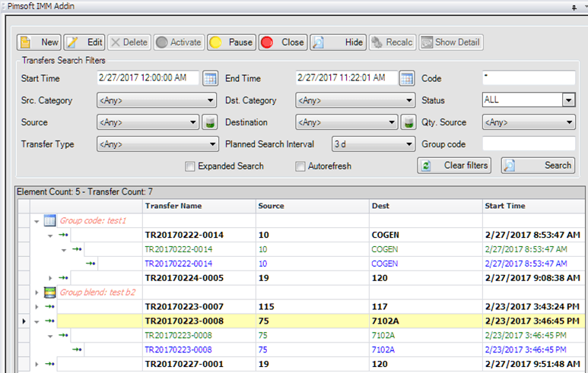Click the Hide toolbar button

[338, 43]
